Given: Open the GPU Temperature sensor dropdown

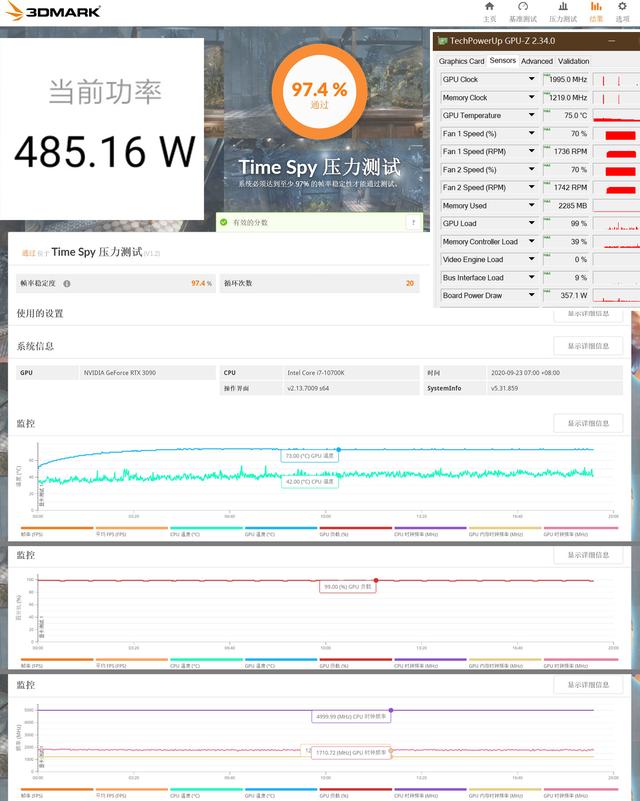Looking at the screenshot, I should click(x=532, y=115).
